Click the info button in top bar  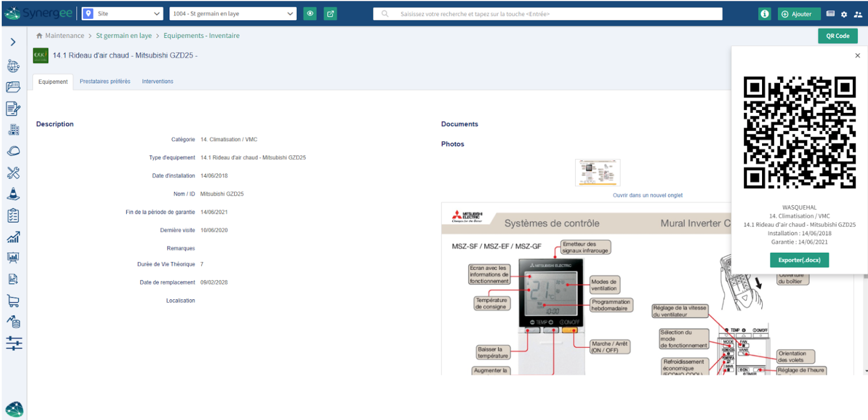click(764, 14)
